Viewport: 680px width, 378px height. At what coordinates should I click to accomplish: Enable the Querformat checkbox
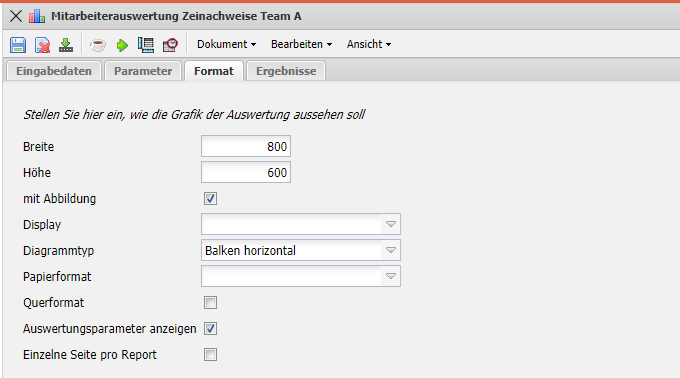pos(210,303)
